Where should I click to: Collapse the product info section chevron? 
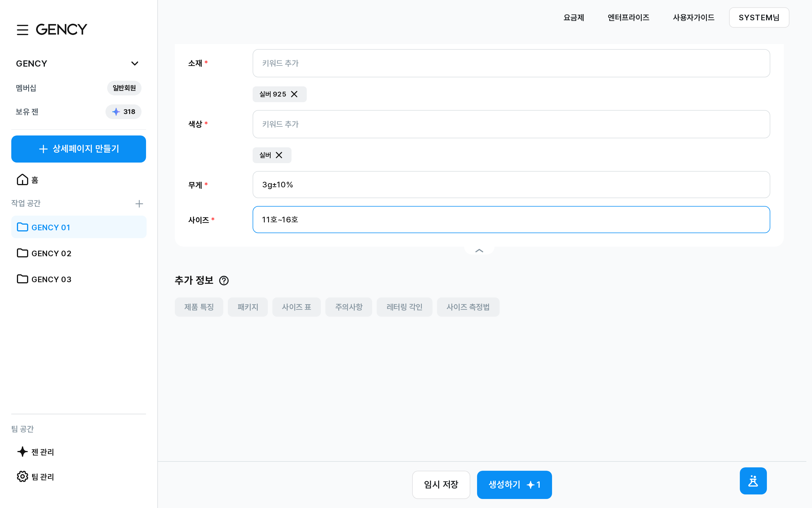[x=479, y=251]
